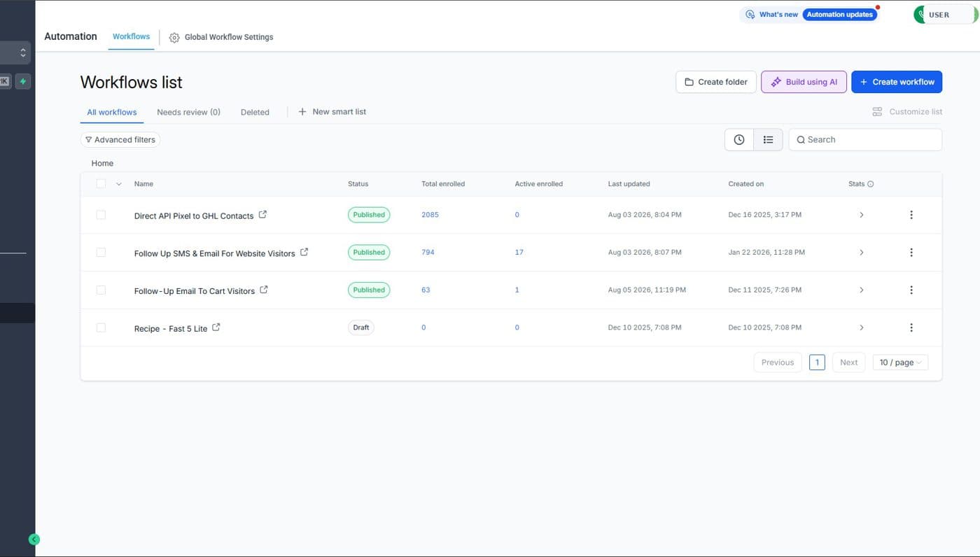Open Advanced filters
980x557 pixels.
coord(120,140)
